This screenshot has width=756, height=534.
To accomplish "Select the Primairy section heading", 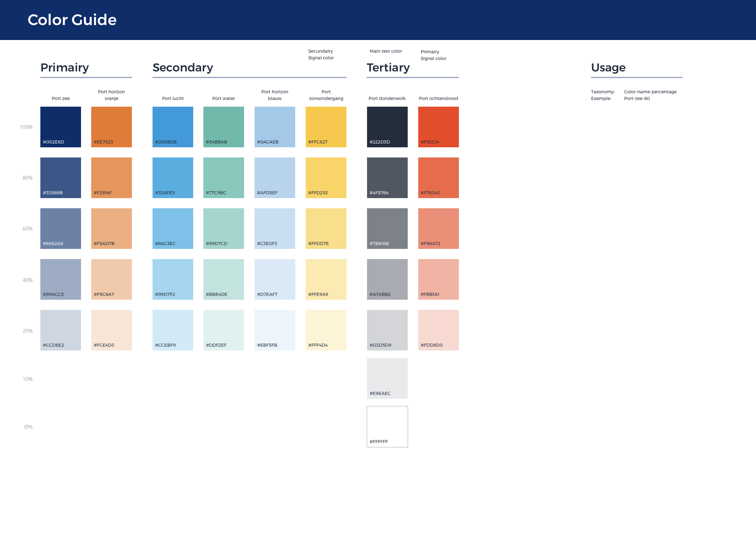I will pyautogui.click(x=65, y=67).
